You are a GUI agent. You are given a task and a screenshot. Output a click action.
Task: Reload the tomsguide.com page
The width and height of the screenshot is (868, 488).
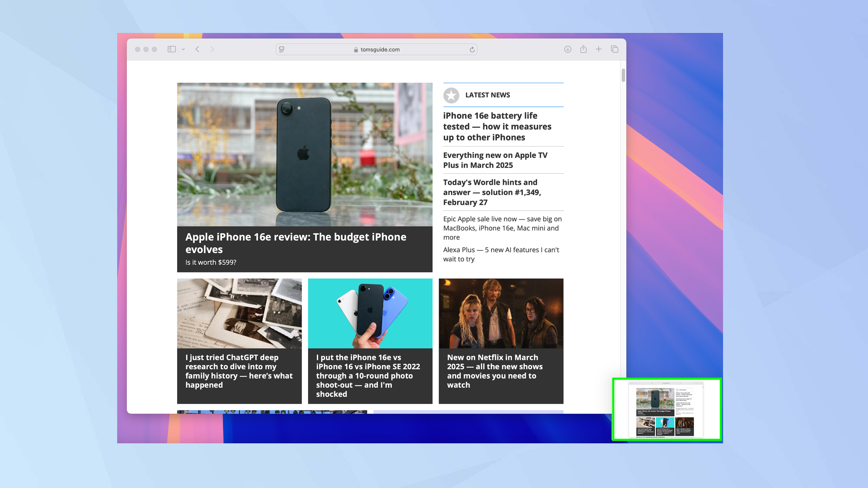pos(471,49)
